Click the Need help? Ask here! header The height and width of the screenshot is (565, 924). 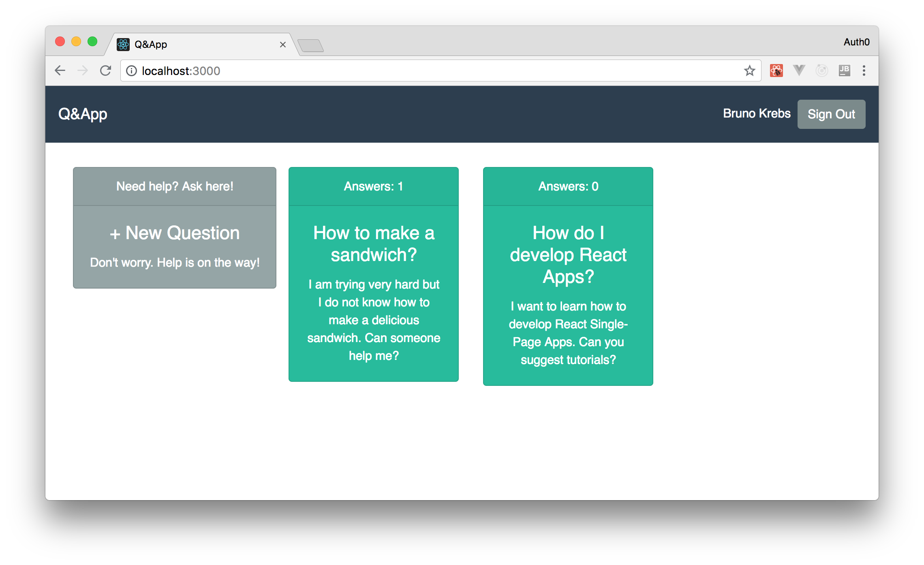175,186
